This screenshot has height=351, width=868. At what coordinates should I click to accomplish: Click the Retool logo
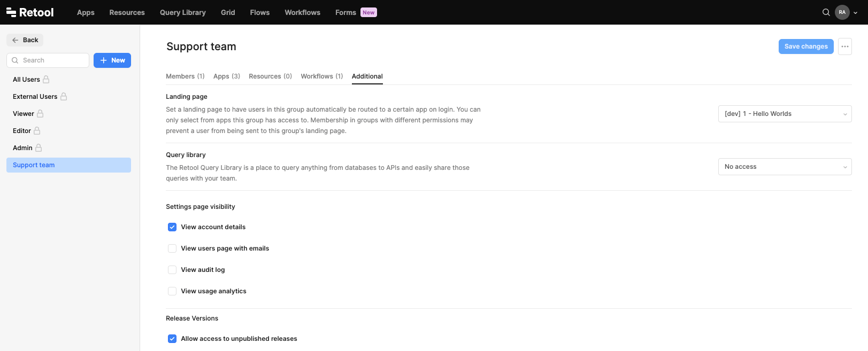[30, 12]
